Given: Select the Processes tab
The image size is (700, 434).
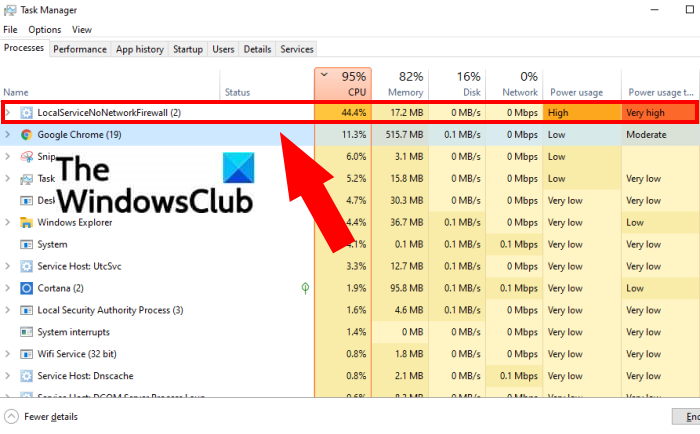Looking at the screenshot, I should pyautogui.click(x=24, y=48).
